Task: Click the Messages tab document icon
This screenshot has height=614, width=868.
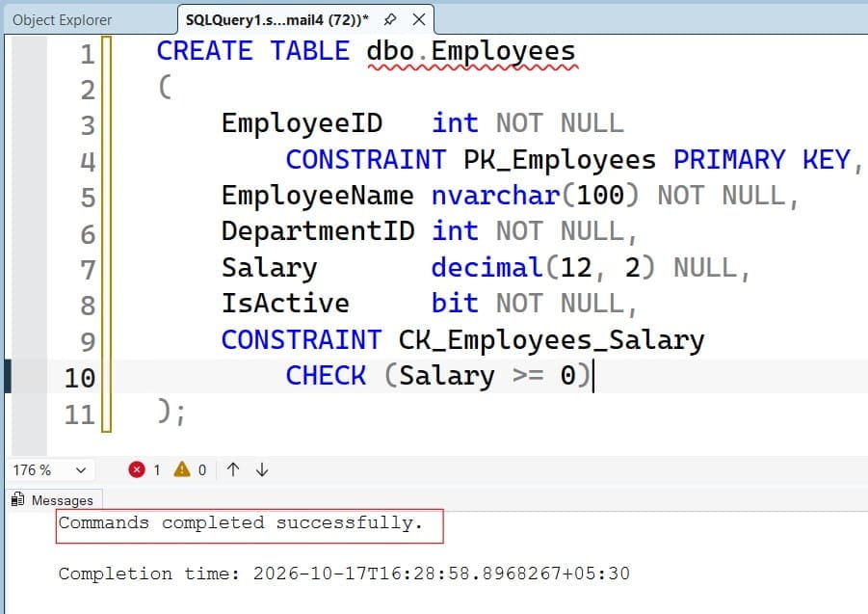Action: (17, 499)
